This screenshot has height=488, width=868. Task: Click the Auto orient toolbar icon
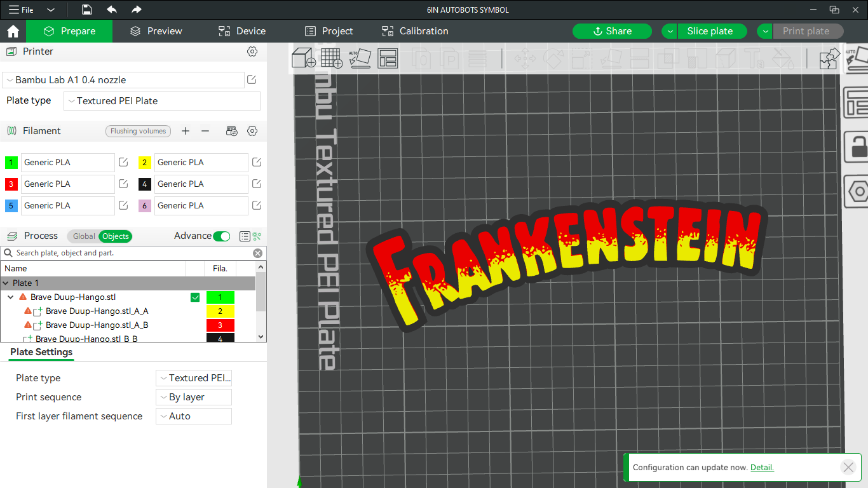click(360, 58)
